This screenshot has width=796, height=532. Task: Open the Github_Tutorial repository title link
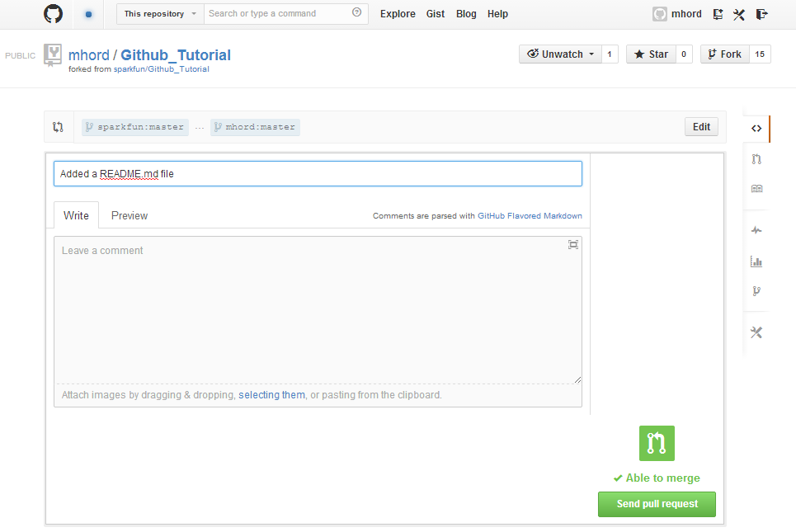click(176, 54)
